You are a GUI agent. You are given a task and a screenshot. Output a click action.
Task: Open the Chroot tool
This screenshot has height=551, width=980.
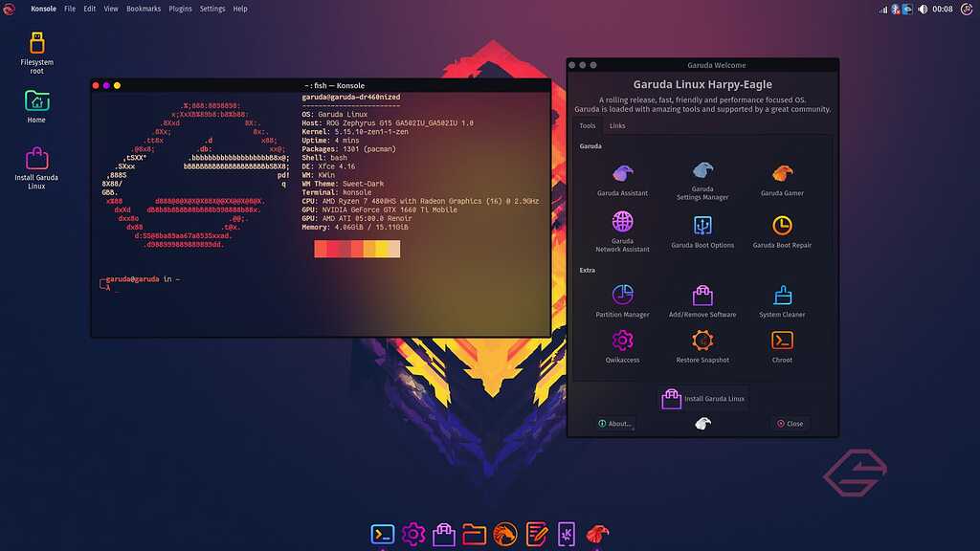781,342
